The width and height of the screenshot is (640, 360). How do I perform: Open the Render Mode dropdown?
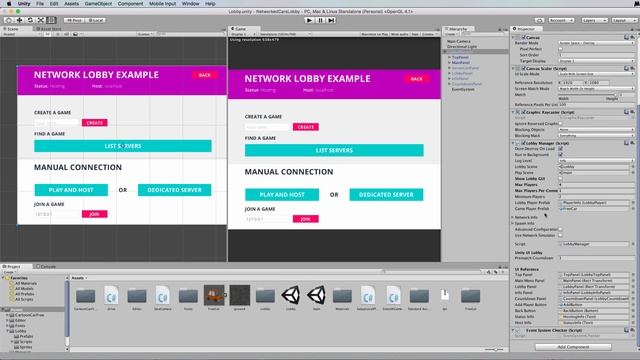(596, 43)
